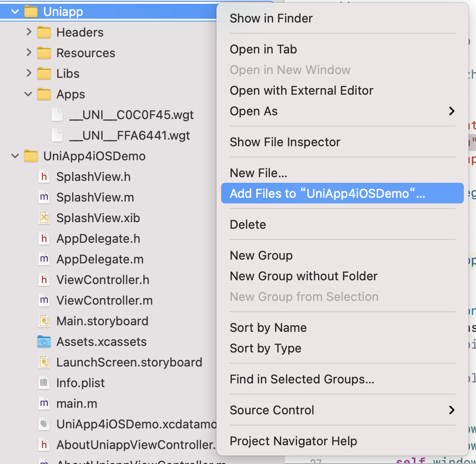Choose Show in Finder
Screen dimensions: 476x464
342,18
